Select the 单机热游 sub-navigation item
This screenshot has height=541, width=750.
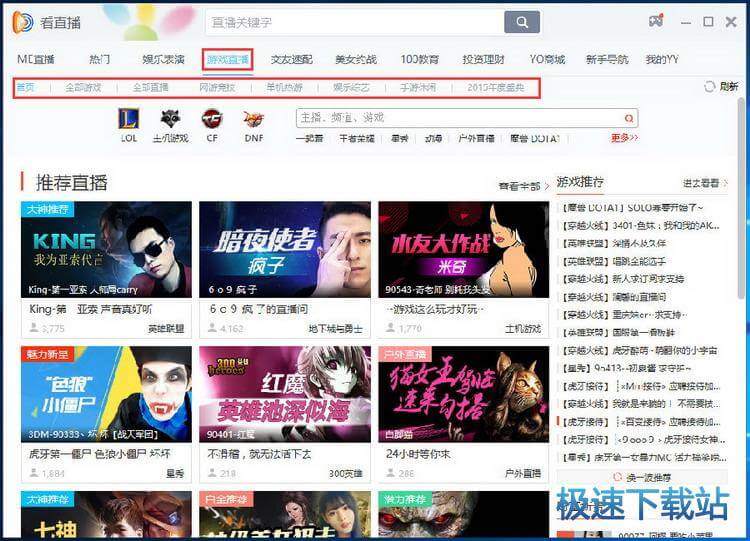click(285, 88)
